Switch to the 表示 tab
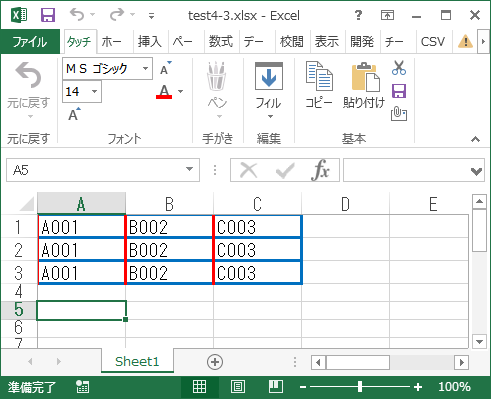The height and width of the screenshot is (399, 491). (x=327, y=42)
